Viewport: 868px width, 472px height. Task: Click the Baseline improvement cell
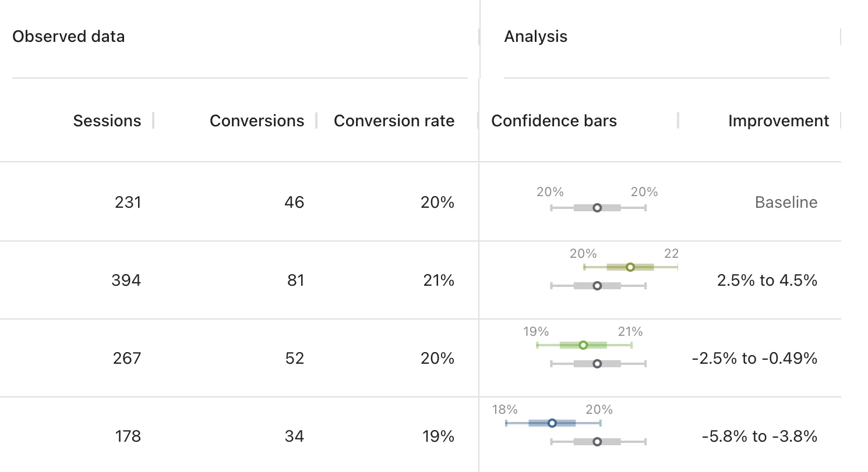pos(786,203)
